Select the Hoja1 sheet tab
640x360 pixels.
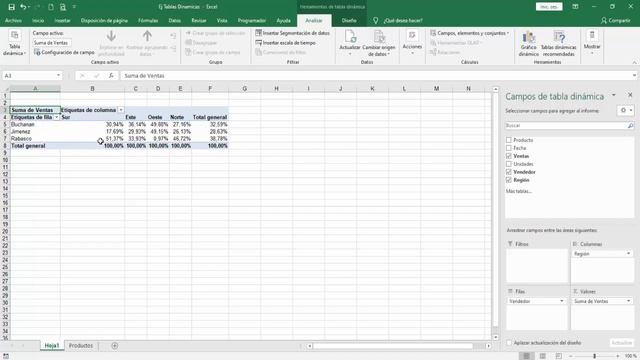52,346
